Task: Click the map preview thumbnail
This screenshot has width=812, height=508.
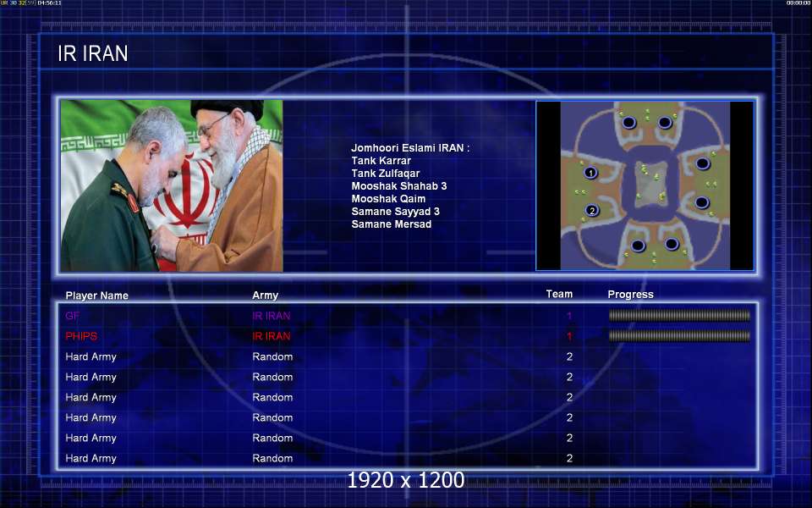Action: click(x=645, y=185)
